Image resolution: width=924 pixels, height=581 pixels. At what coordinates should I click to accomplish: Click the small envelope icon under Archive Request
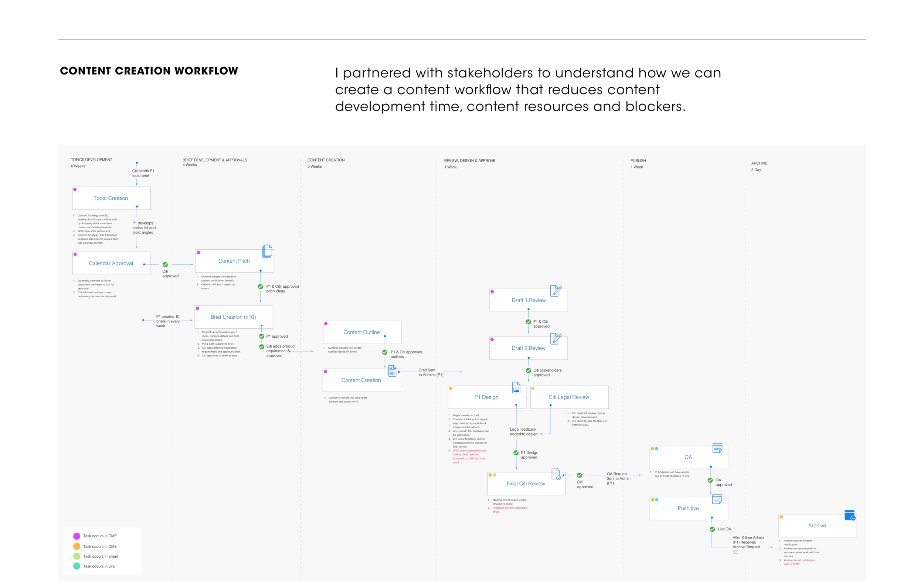(x=736, y=552)
